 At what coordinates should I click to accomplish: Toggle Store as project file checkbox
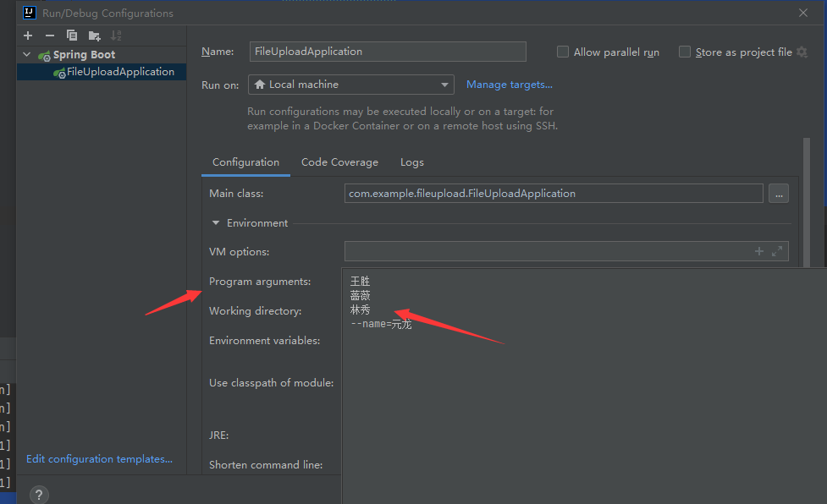point(685,52)
